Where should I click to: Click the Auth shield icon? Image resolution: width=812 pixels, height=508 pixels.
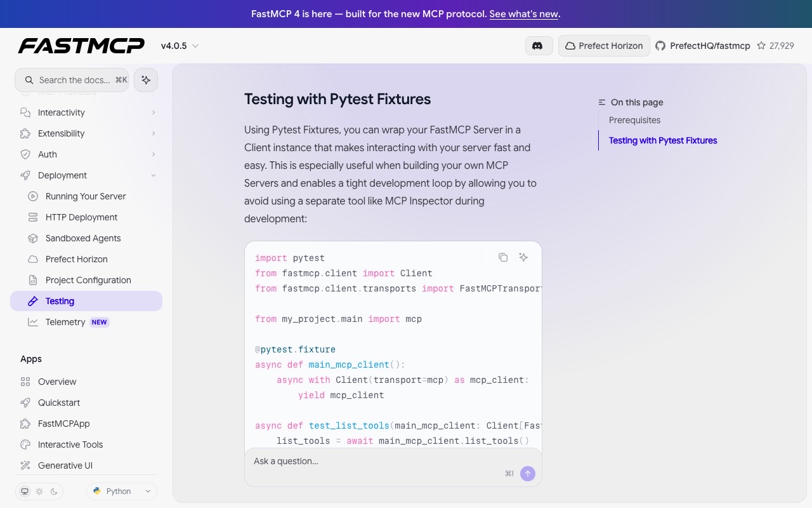tap(25, 154)
